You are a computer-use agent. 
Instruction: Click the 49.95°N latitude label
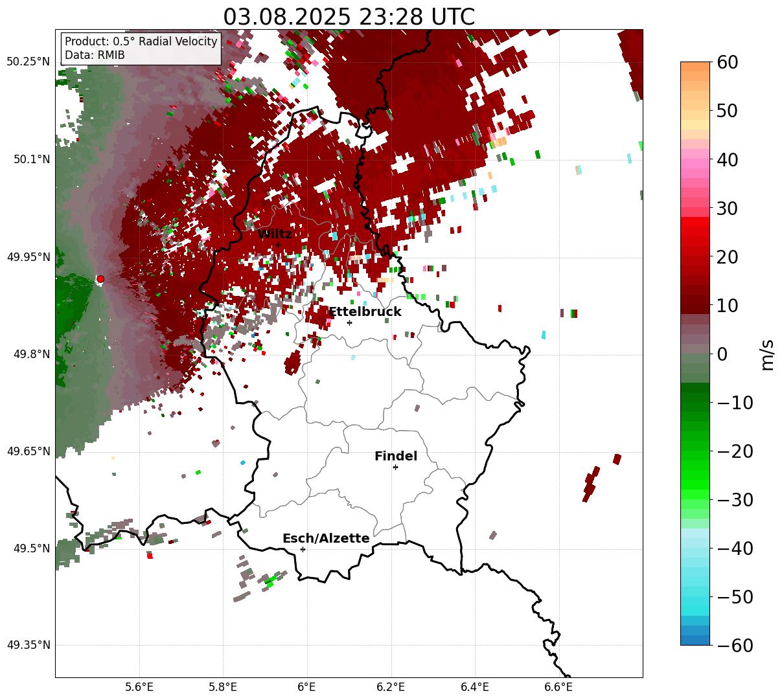pos(28,257)
